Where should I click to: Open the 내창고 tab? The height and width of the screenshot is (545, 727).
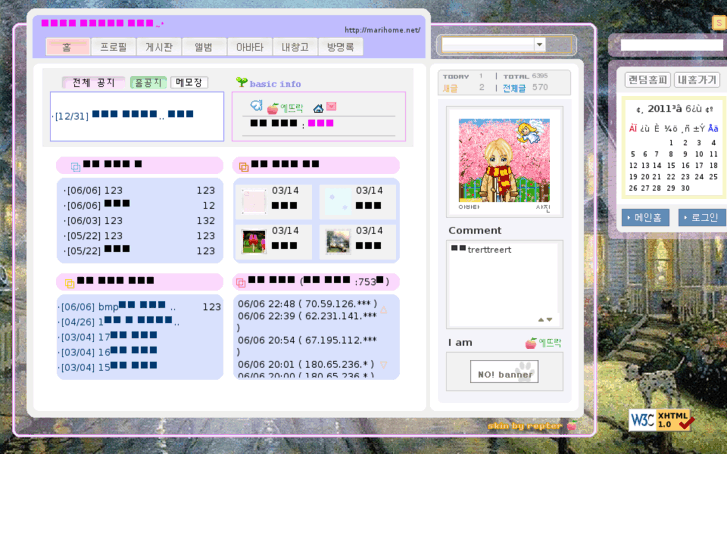(295, 47)
